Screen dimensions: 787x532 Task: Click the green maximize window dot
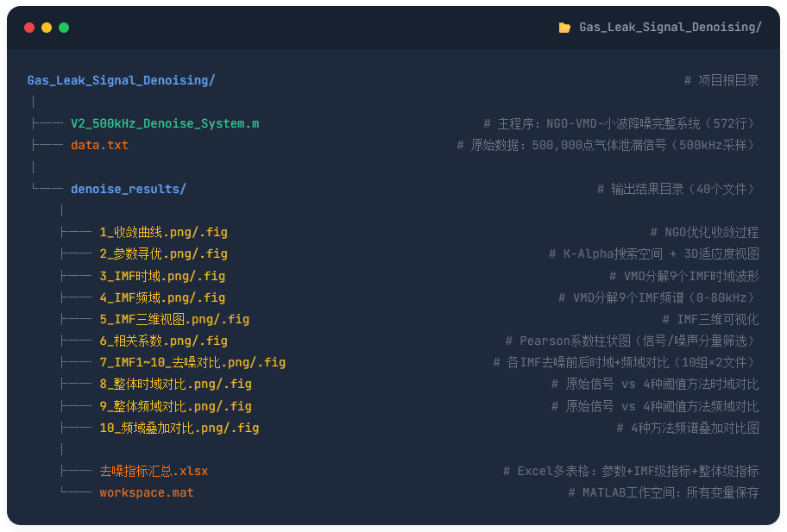64,28
